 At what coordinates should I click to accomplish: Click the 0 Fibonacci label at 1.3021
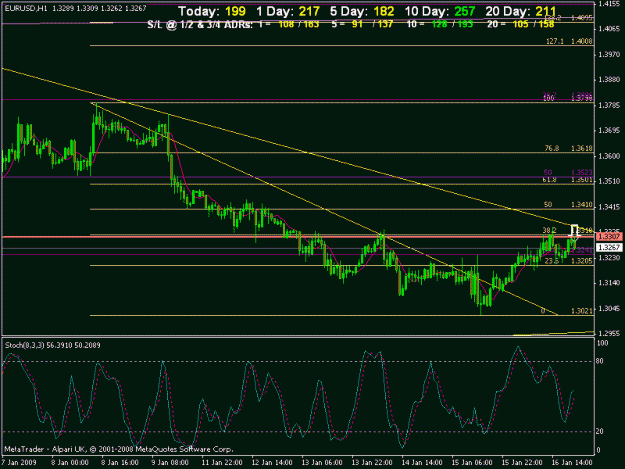click(566, 311)
